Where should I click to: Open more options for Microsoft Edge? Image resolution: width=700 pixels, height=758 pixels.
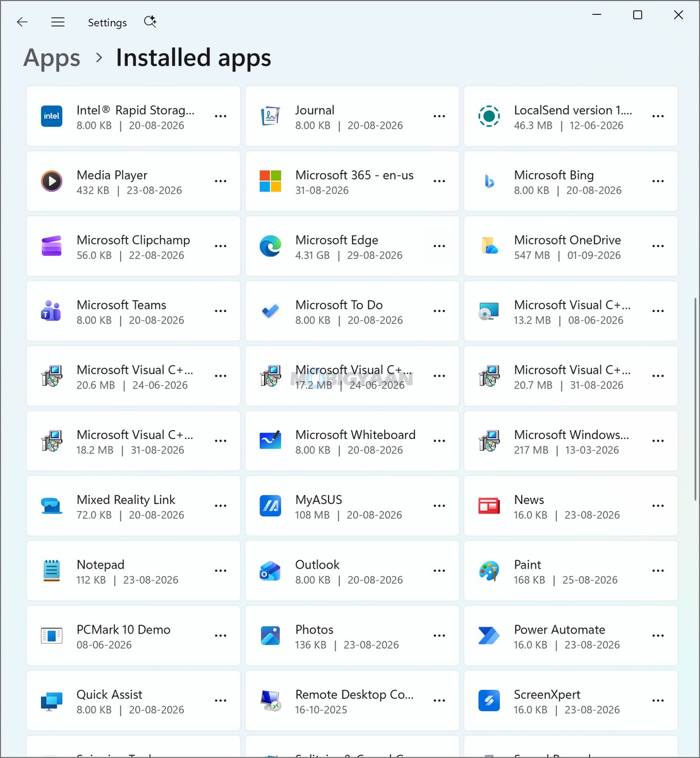click(439, 246)
